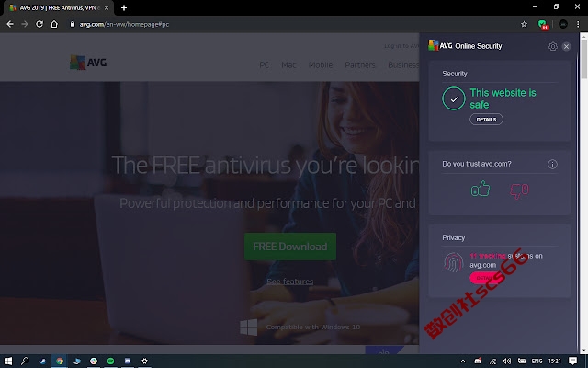Switch ENG input language
This screenshot has height=368, width=588.
[537, 362]
